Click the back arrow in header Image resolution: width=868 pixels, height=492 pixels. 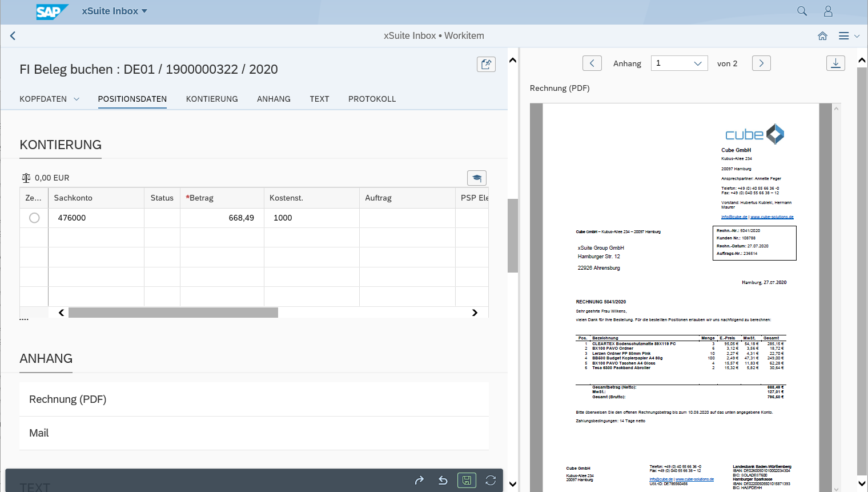pos(13,36)
